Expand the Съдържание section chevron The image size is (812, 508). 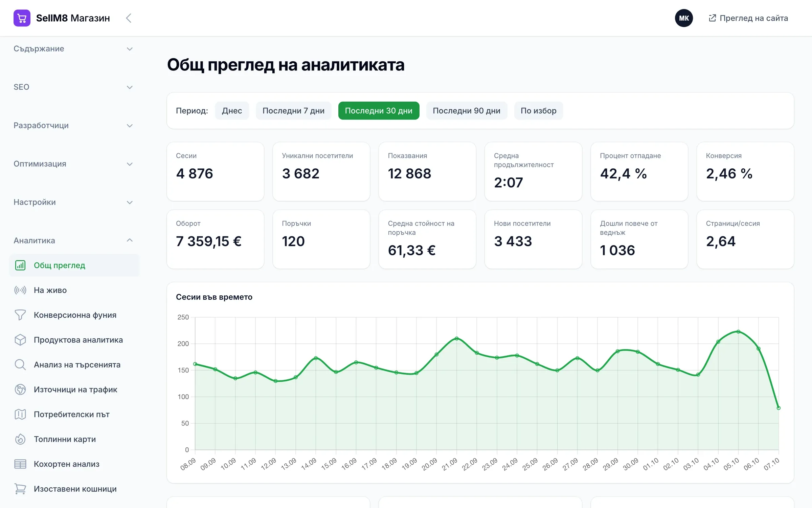[130, 49]
